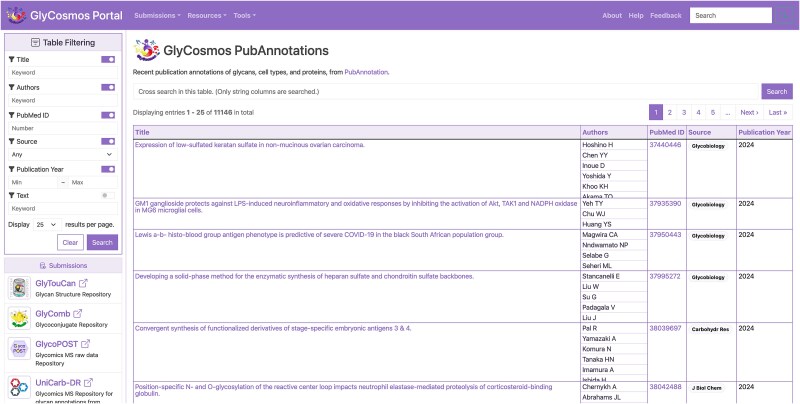Focus the cross search table input

point(447,91)
